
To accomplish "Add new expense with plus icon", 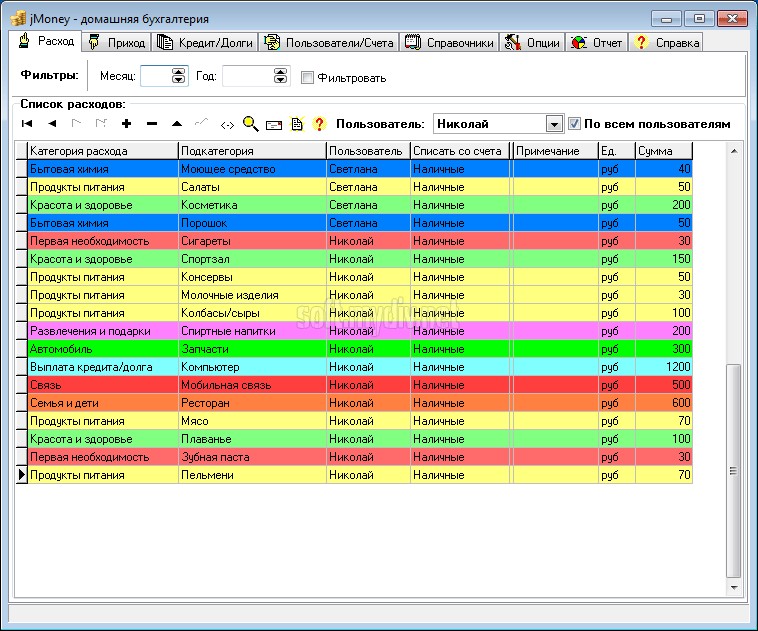I will [127, 124].
